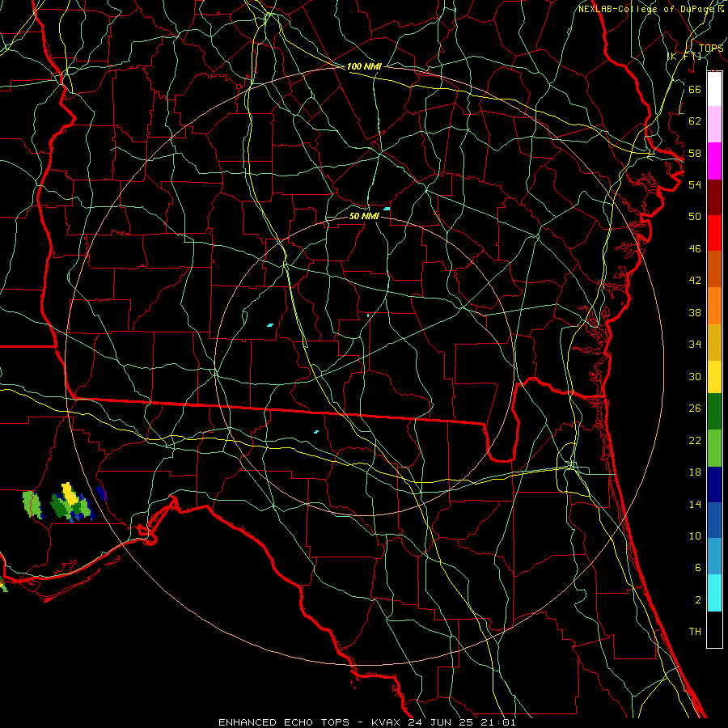Click the light blue 6 kft legend swatch
This screenshot has height=728, width=728.
(x=714, y=556)
